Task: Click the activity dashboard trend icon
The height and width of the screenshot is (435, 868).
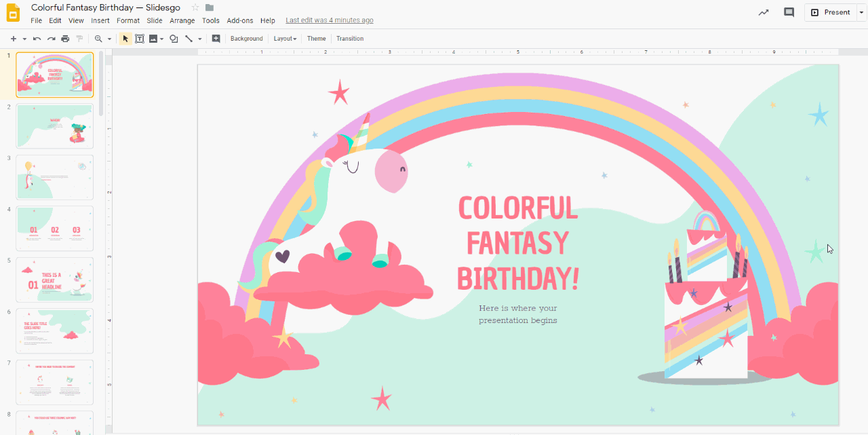Action: pyautogui.click(x=764, y=12)
